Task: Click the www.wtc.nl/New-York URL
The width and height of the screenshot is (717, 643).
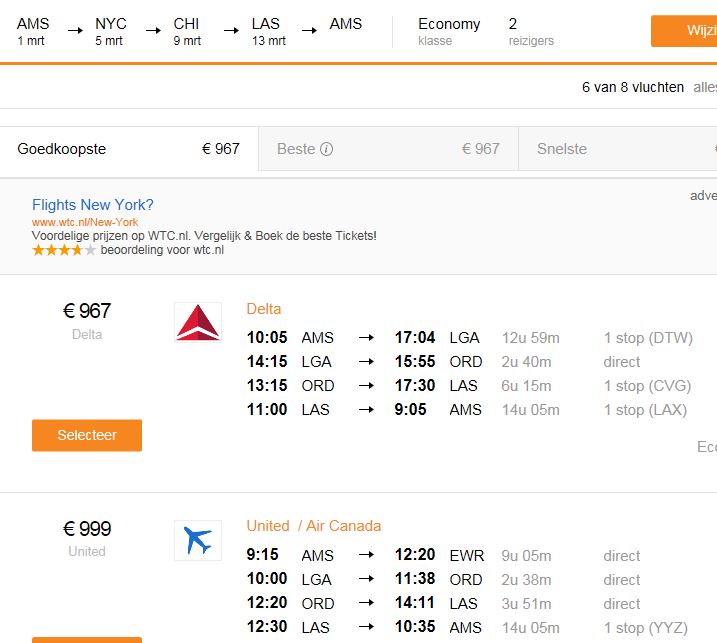Action: (85, 222)
